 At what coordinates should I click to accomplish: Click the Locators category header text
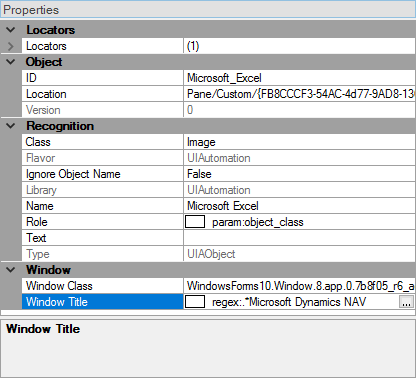point(51,30)
